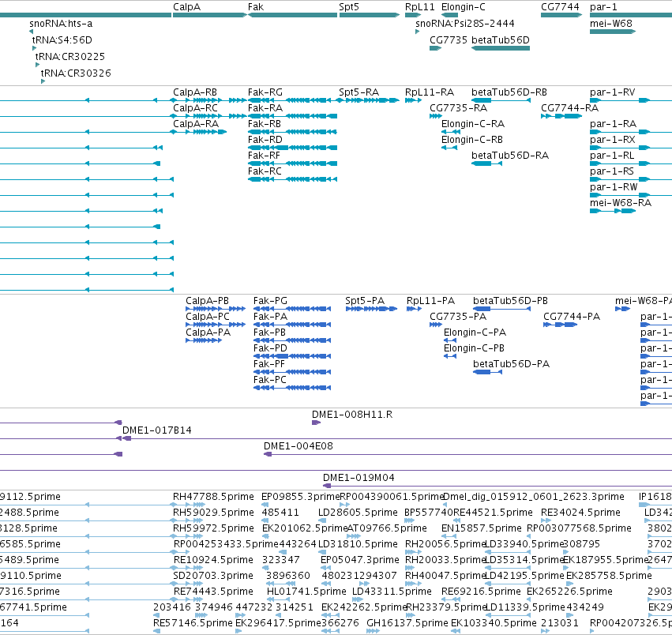Click the Fak-PG protein label

pyautogui.click(x=270, y=302)
